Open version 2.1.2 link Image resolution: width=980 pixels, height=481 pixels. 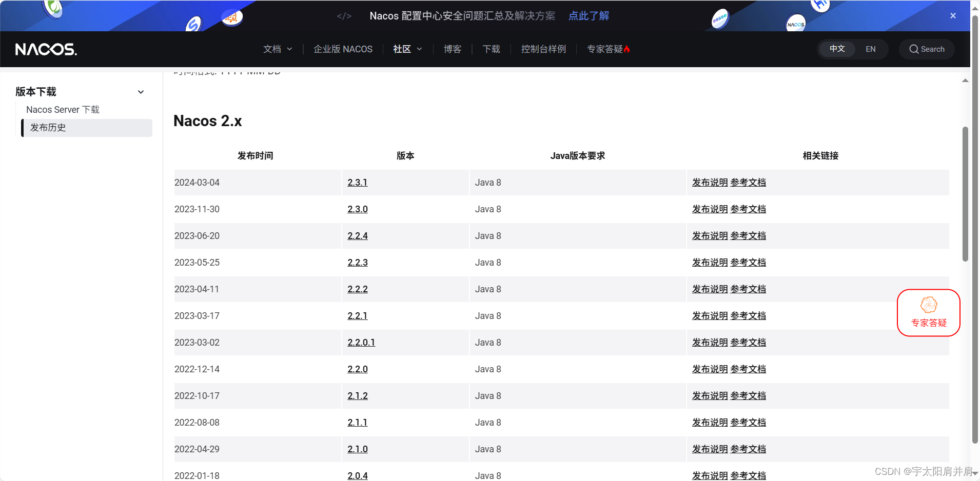(x=357, y=396)
